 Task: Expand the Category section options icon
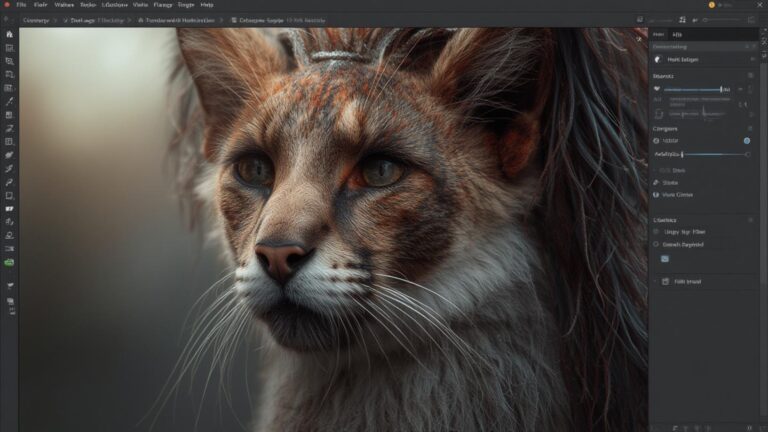point(748,129)
